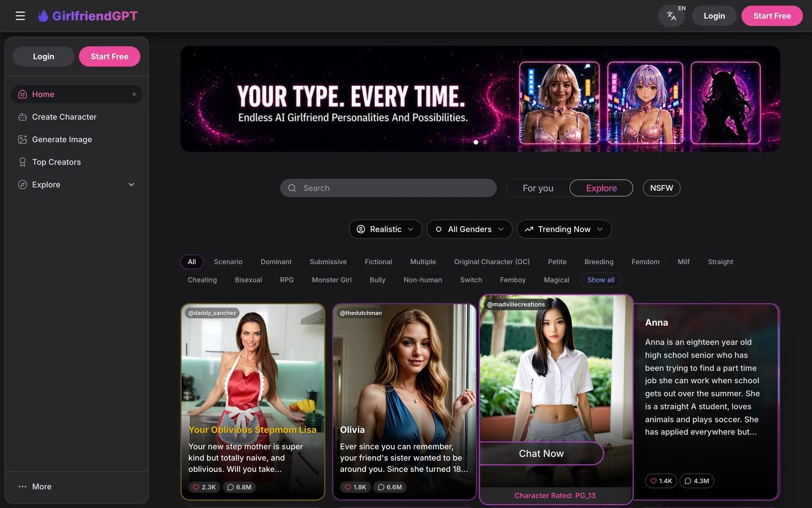Click the Trending Now arrow icon
The width and height of the screenshot is (812, 508).
coord(529,229)
